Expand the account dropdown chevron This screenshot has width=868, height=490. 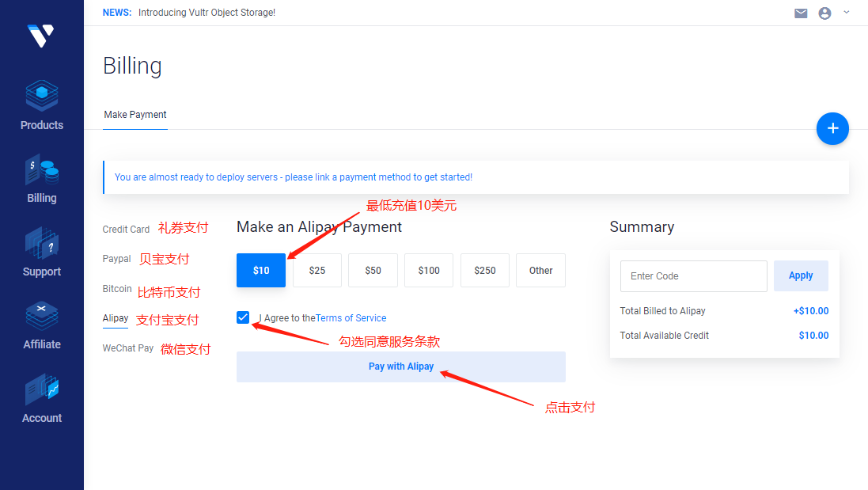coord(847,13)
